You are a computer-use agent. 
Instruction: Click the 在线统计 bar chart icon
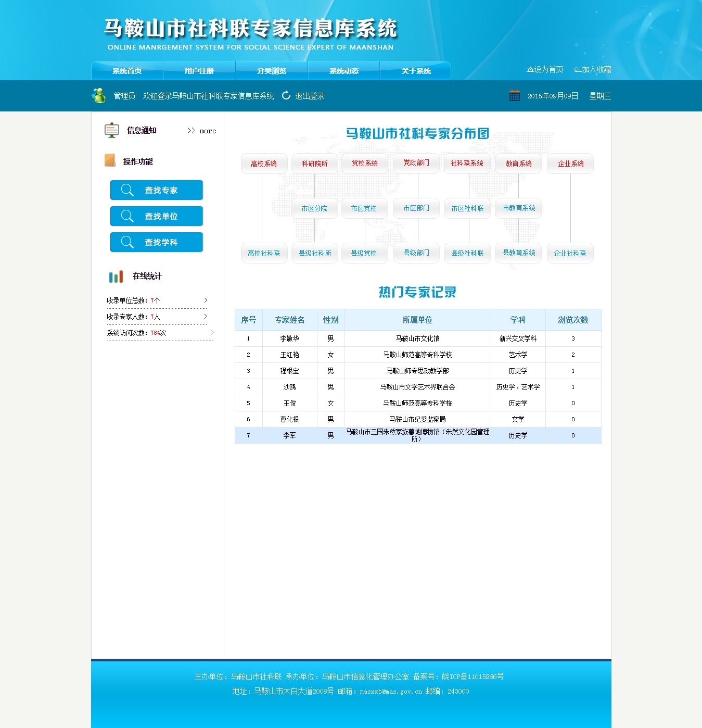(x=116, y=276)
